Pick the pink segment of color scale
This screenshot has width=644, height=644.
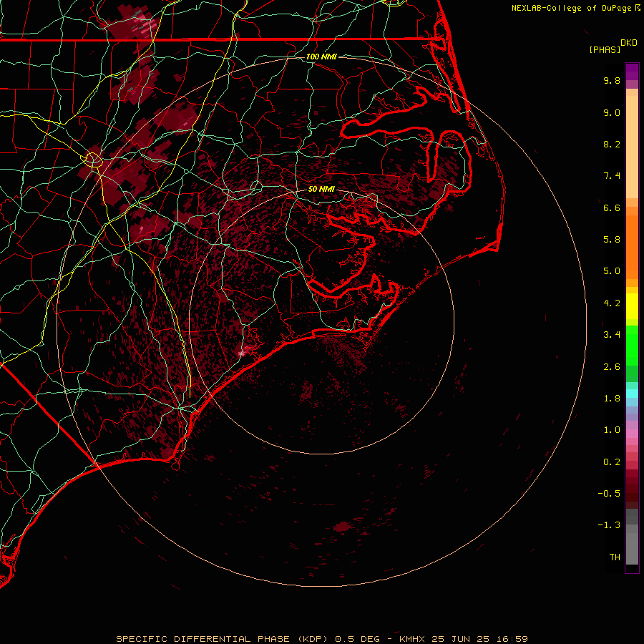pos(632,434)
